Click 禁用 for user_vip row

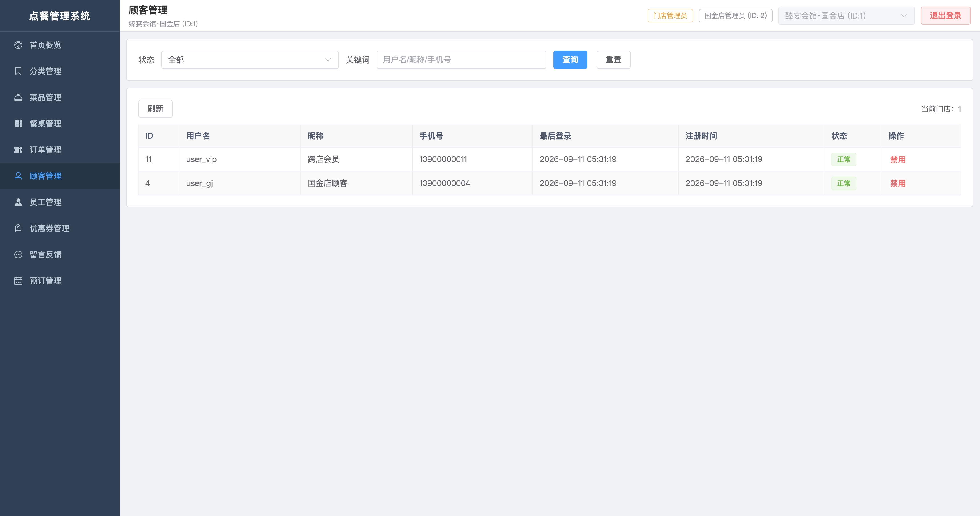click(x=897, y=160)
